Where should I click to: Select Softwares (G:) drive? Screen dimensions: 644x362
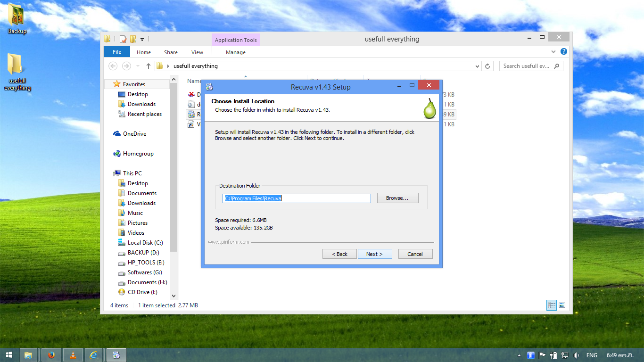pos(144,272)
